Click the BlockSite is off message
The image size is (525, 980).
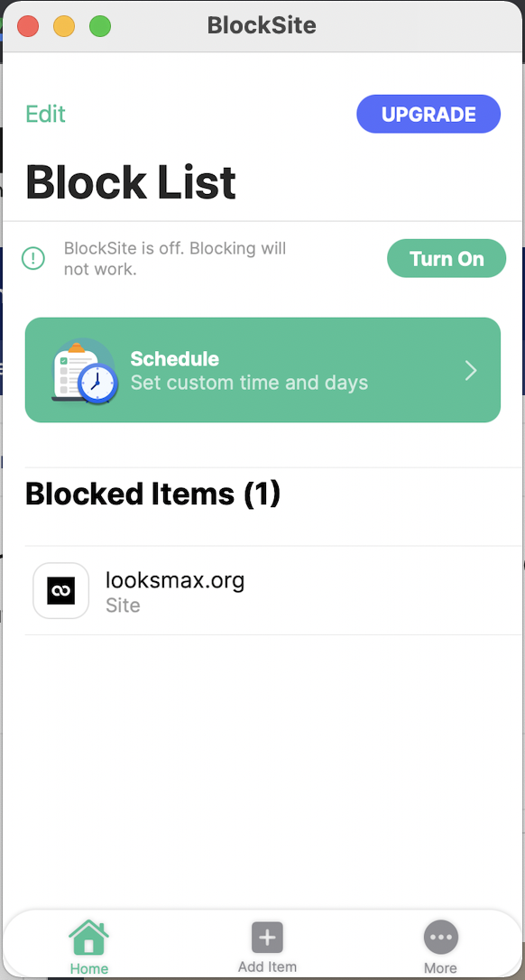(175, 258)
